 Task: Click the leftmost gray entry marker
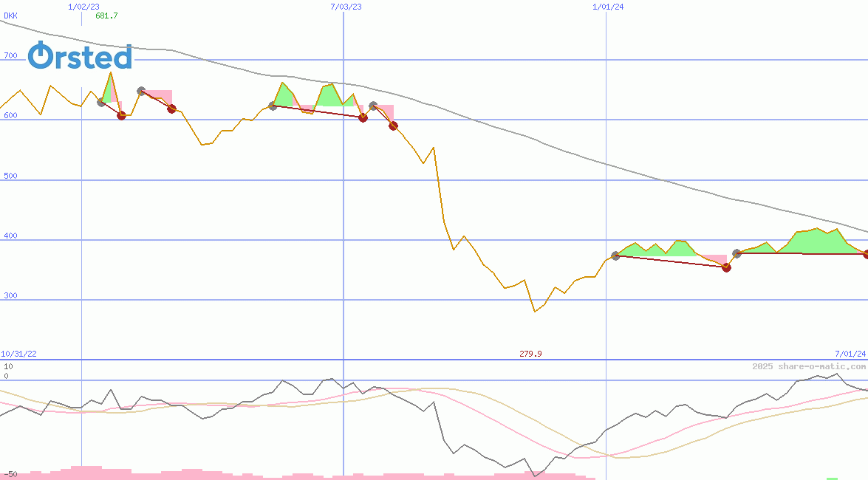[x=101, y=102]
